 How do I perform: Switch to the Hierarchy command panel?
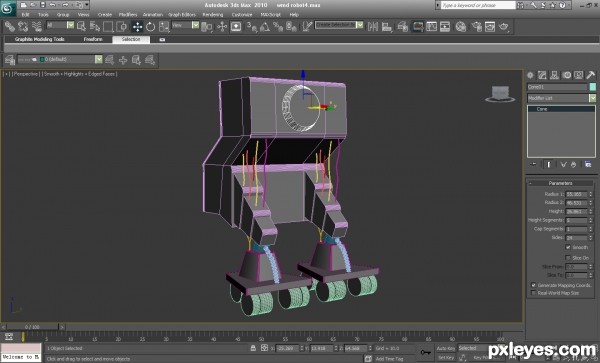click(554, 75)
